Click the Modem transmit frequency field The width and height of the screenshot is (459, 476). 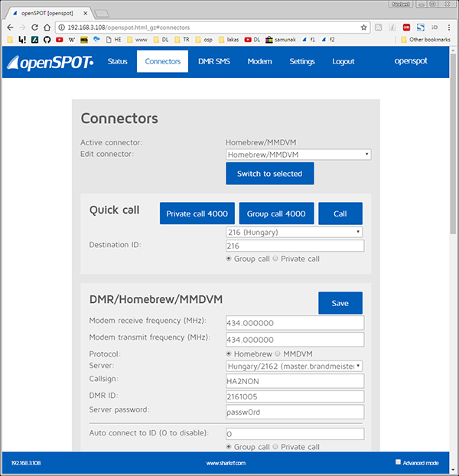tap(295, 340)
